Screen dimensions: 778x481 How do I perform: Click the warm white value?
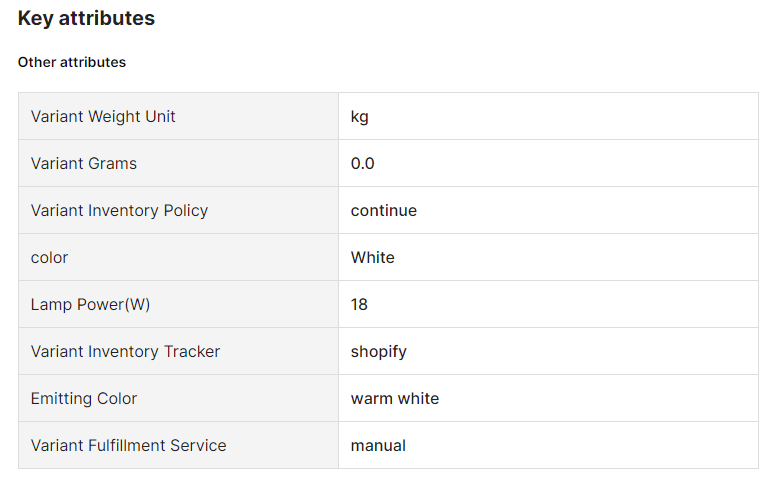395,398
